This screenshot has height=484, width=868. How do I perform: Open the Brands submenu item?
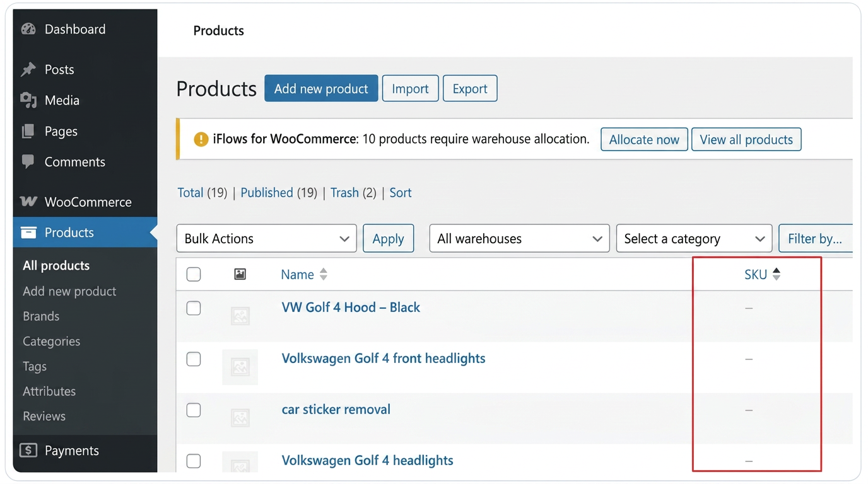[x=41, y=316]
